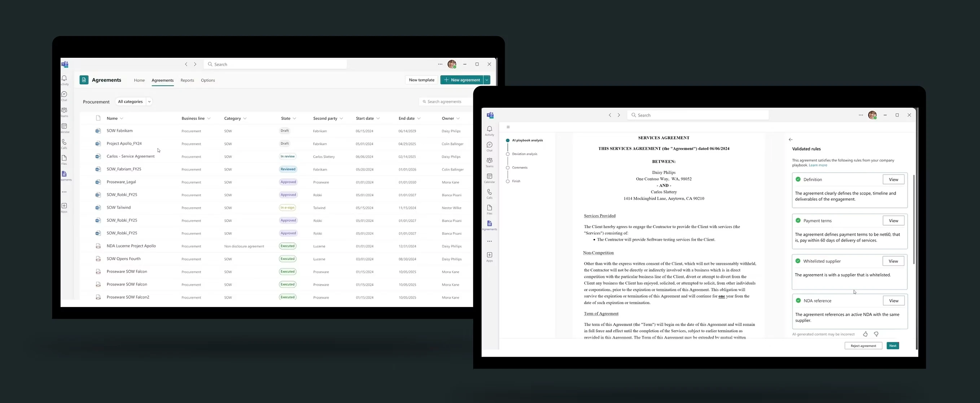The height and width of the screenshot is (403, 980).
Task: Switch to the Home tab
Action: (x=139, y=81)
